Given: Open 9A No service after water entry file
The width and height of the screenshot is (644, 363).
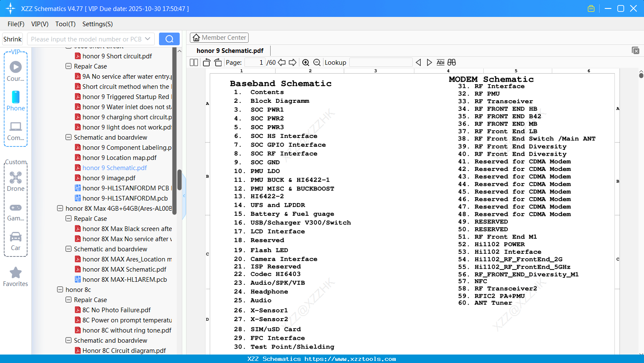Looking at the screenshot, I should coord(123,76).
